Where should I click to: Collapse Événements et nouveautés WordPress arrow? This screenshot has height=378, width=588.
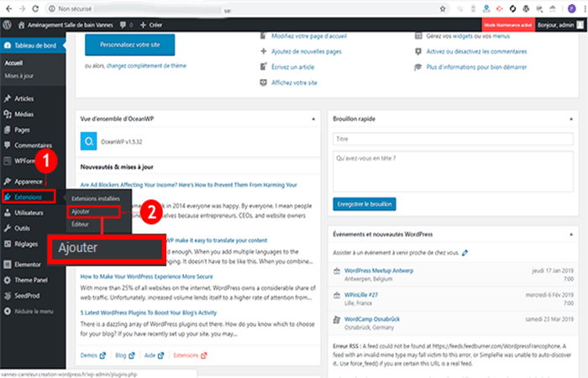click(571, 234)
